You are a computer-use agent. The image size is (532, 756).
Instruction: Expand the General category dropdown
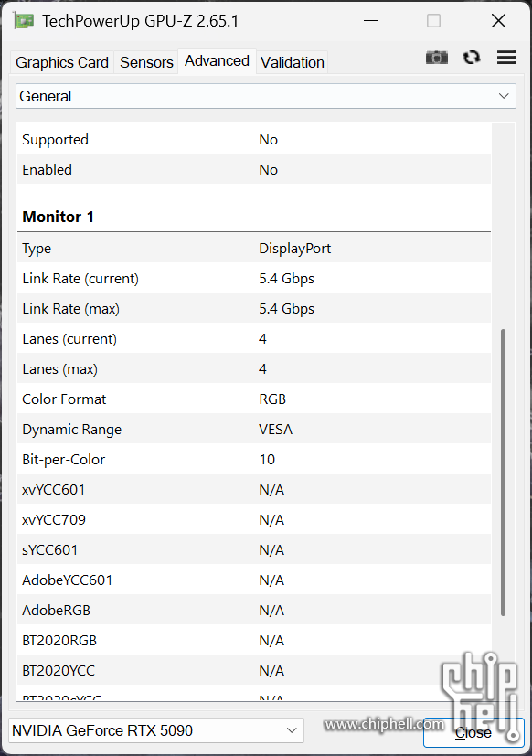(x=266, y=96)
